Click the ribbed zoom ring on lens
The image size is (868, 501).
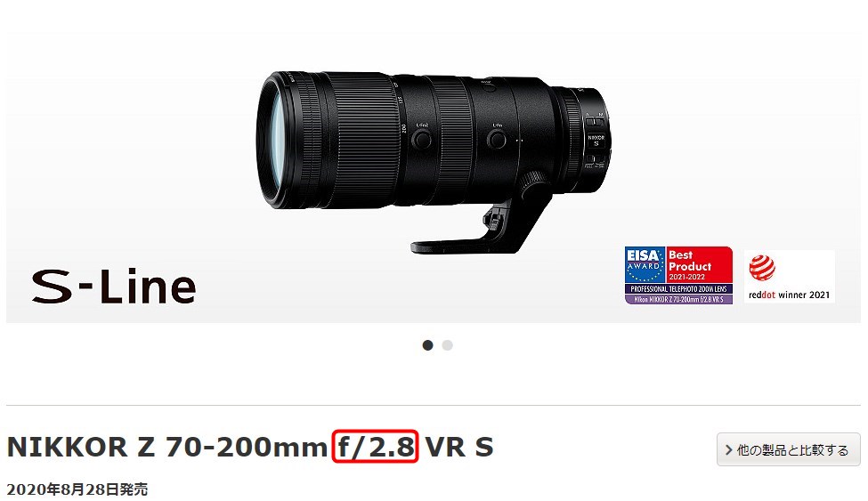365,139
